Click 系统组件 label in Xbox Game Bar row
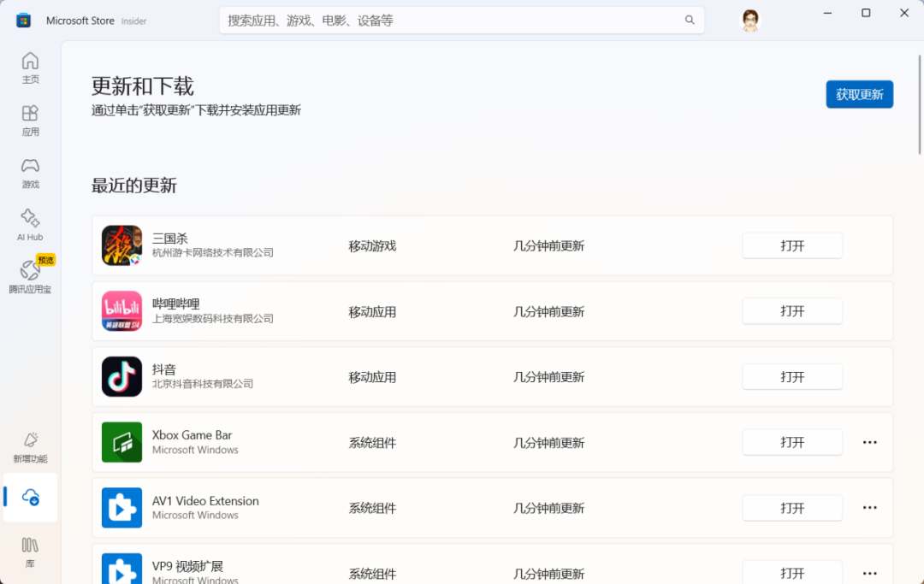The width and height of the screenshot is (924, 584). click(x=372, y=443)
